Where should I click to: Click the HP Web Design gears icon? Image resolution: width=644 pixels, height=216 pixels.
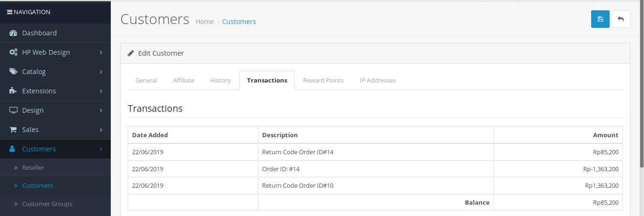pos(14,52)
